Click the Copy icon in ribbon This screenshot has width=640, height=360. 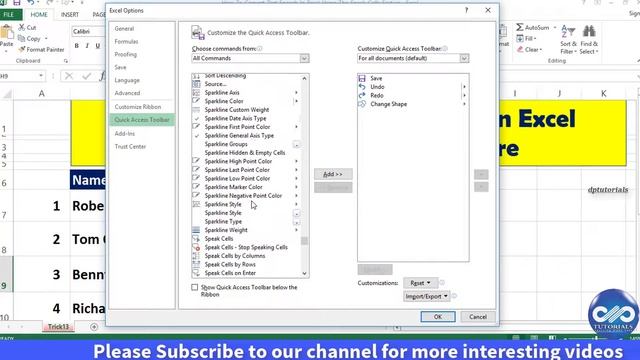[22, 38]
